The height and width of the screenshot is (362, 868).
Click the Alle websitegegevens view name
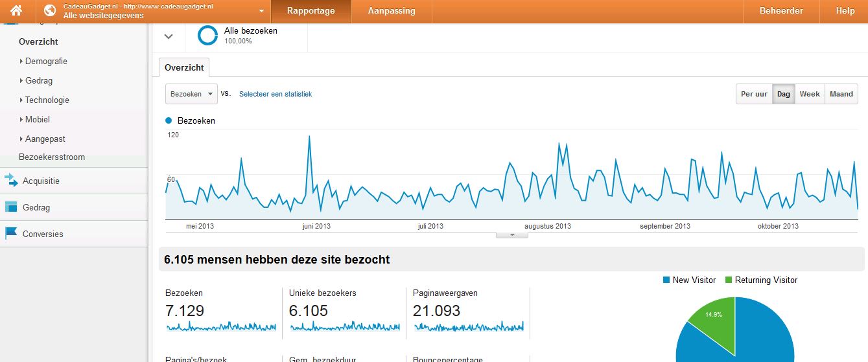click(x=103, y=15)
